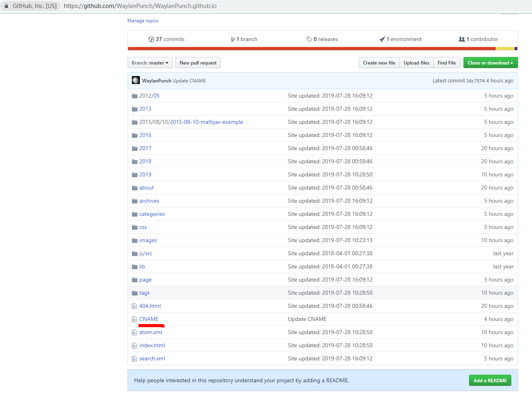Click file icon beside index.html
Viewport: 532px width, 395px height.
click(134, 346)
